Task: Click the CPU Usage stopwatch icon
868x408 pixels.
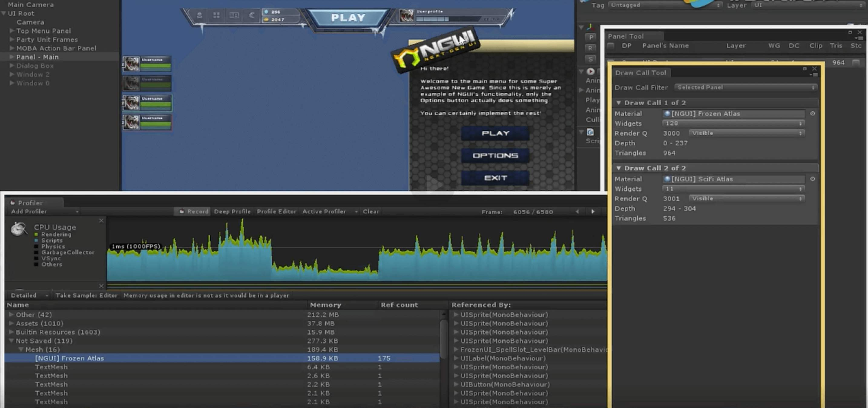Action: 19,229
